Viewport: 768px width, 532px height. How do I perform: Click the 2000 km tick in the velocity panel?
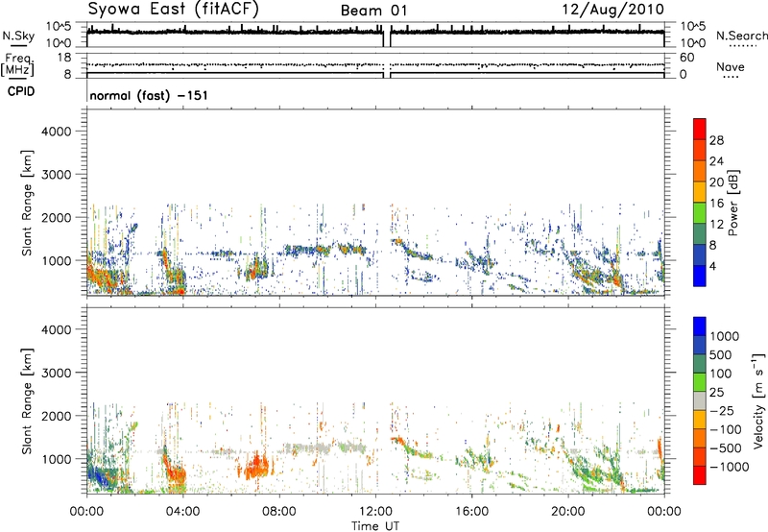(x=57, y=416)
